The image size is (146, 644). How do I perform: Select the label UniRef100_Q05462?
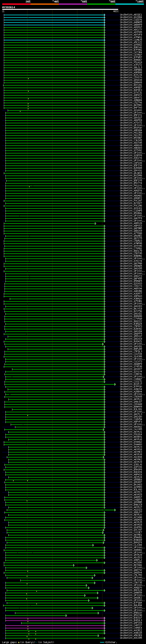pos(131,45)
